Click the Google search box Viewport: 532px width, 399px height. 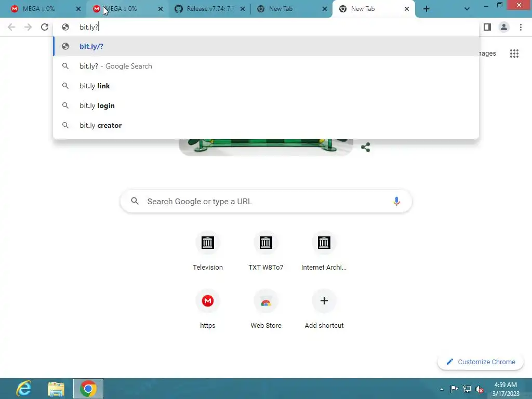[x=266, y=201]
